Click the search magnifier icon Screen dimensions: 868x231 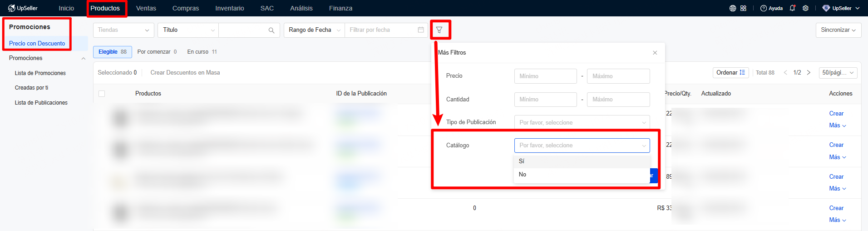(271, 30)
